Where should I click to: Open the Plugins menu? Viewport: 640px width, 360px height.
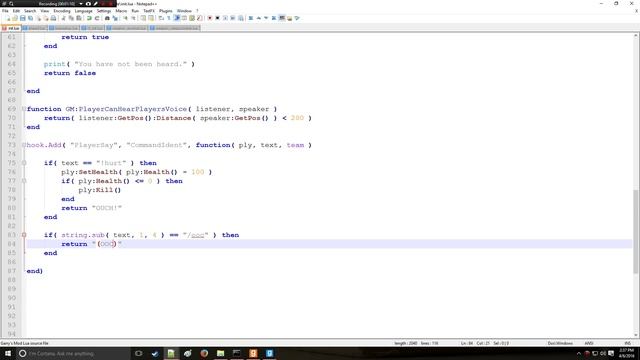(166, 11)
